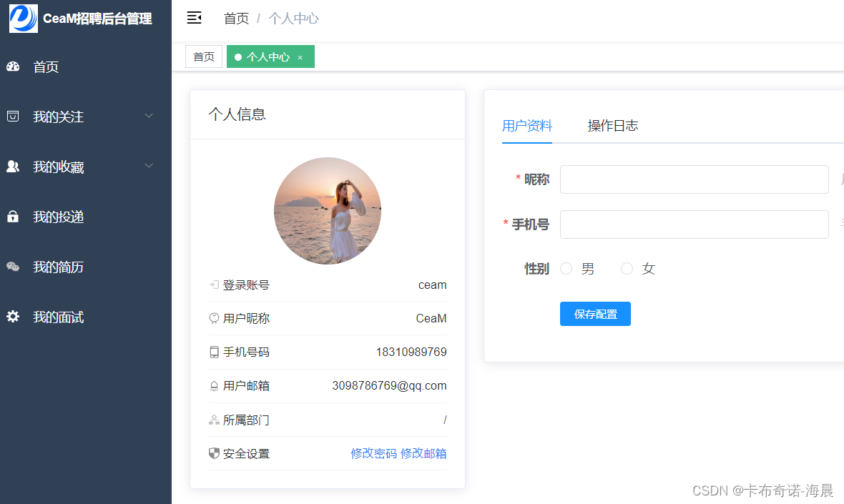
Task: Click the 个人信息 card heading
Action: [237, 114]
